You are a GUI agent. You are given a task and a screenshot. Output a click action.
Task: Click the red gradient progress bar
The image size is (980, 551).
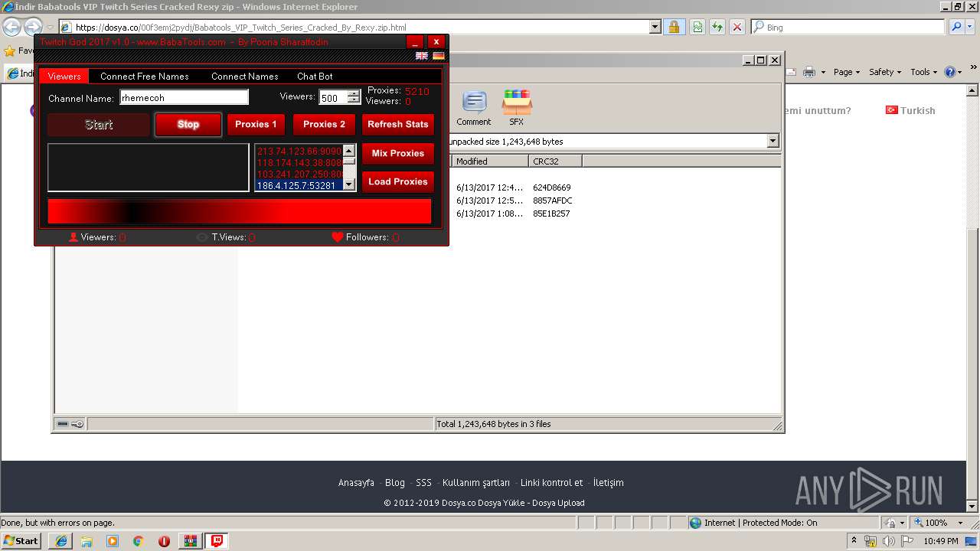click(x=240, y=211)
